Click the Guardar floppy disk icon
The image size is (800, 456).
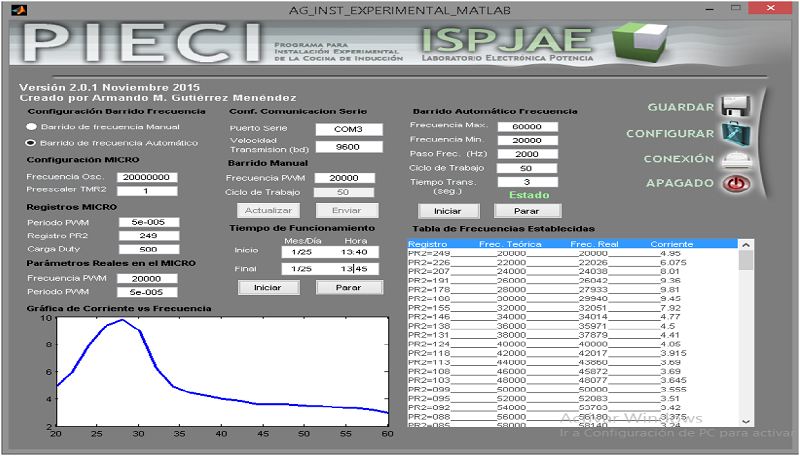pos(734,107)
